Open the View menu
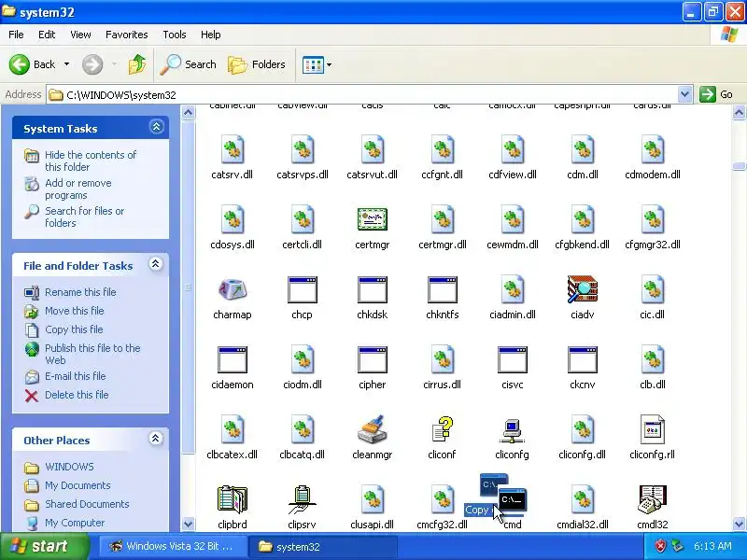 click(80, 35)
